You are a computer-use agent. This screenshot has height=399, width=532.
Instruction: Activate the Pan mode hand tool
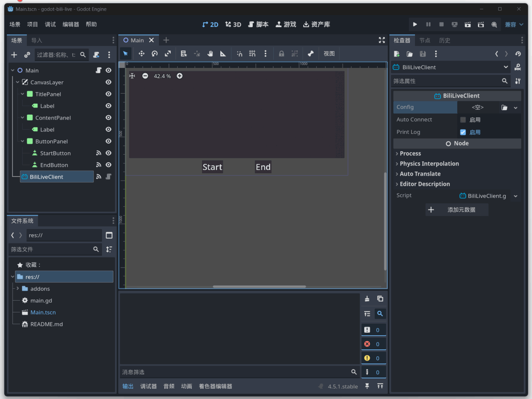click(x=210, y=54)
